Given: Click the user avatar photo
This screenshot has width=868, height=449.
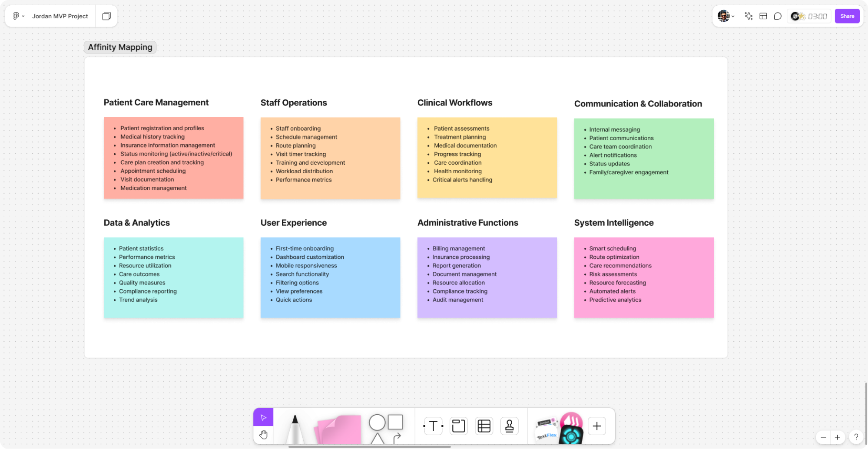Looking at the screenshot, I should click(x=723, y=16).
